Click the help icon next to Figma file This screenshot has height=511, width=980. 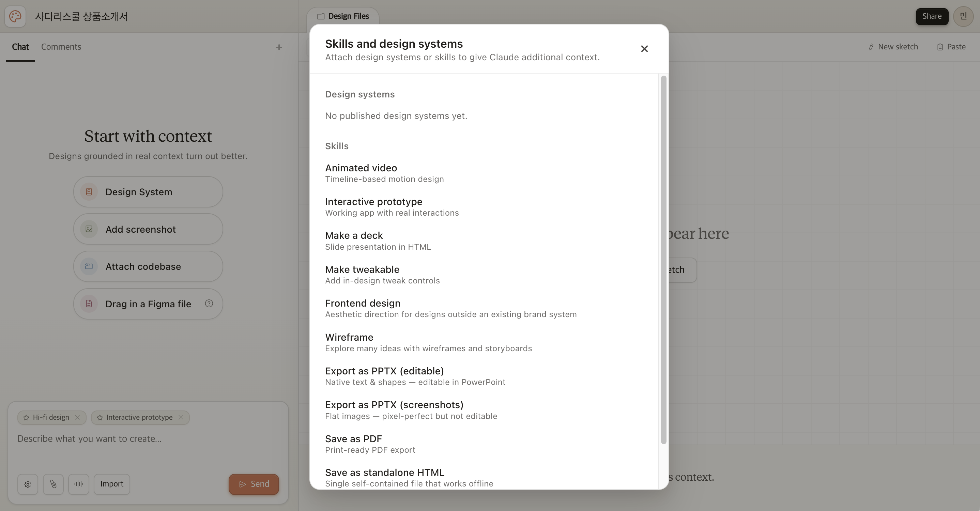209,304
